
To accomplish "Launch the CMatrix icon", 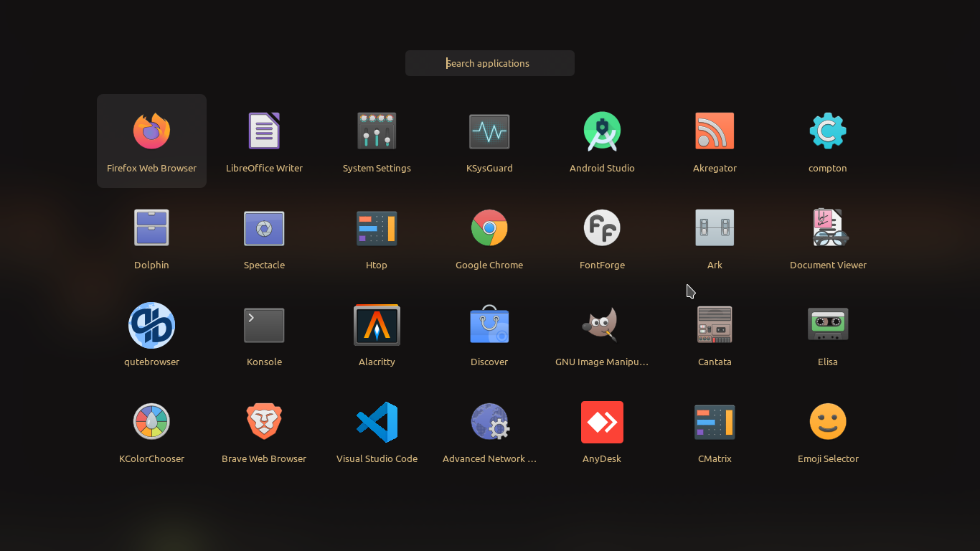I will click(715, 422).
